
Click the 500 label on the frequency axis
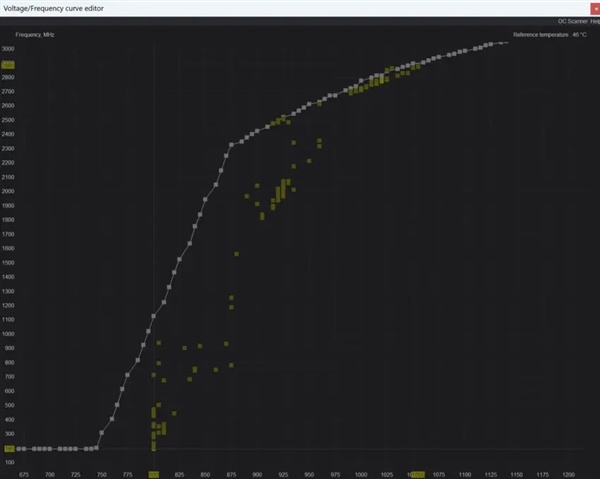pyautogui.click(x=9, y=405)
